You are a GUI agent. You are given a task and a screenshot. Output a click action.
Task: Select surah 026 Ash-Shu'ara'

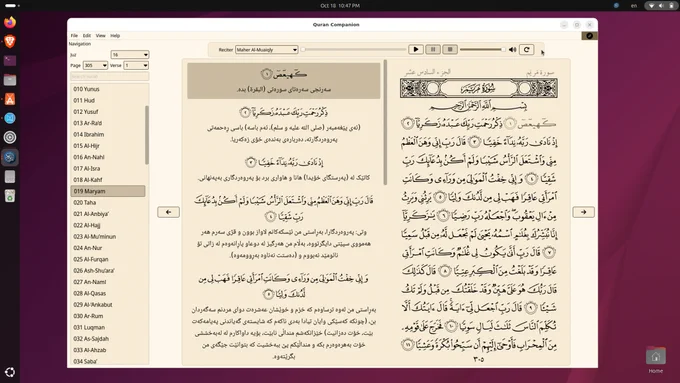pyautogui.click(x=108, y=271)
